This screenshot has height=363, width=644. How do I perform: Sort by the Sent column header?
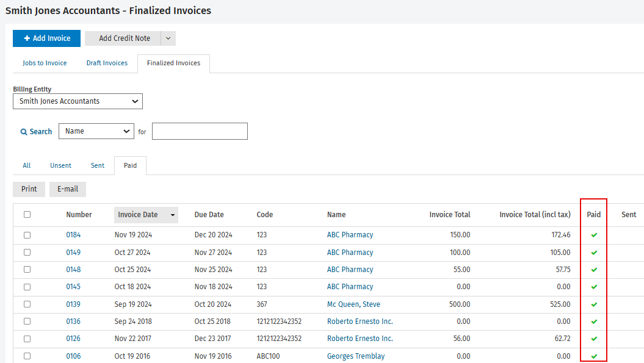(x=629, y=215)
